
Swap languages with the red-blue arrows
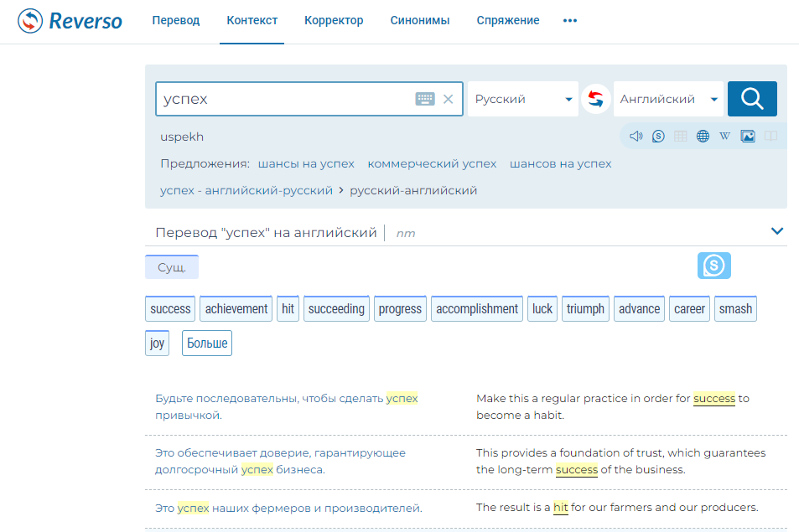tap(595, 99)
